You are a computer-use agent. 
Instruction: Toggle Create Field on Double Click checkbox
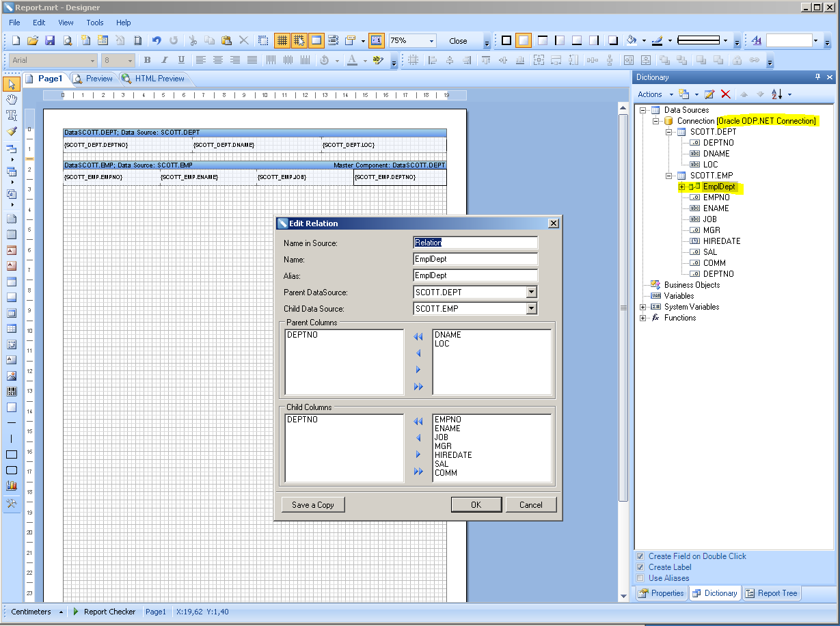(640, 556)
